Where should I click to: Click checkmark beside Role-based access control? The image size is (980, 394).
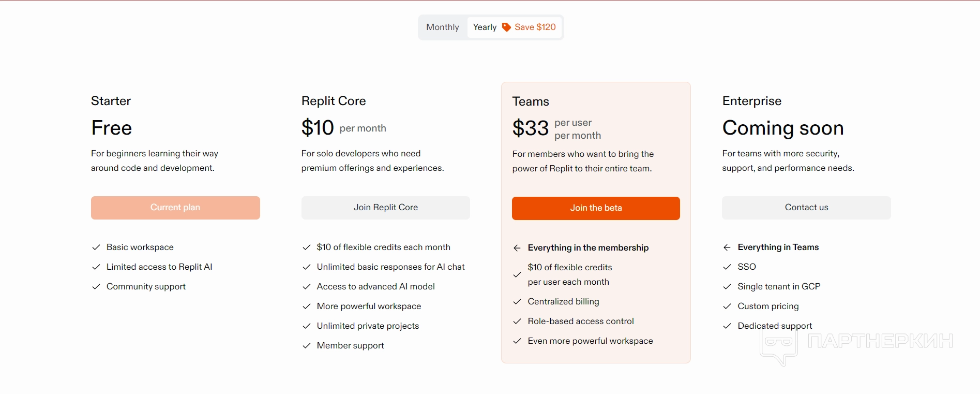517,322
